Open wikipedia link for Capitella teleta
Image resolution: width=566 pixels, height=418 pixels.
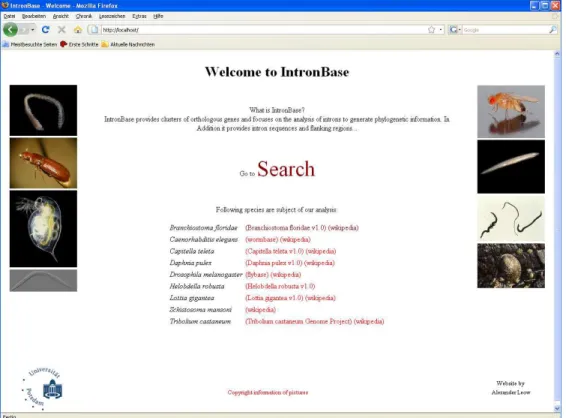pyautogui.click(x=321, y=251)
